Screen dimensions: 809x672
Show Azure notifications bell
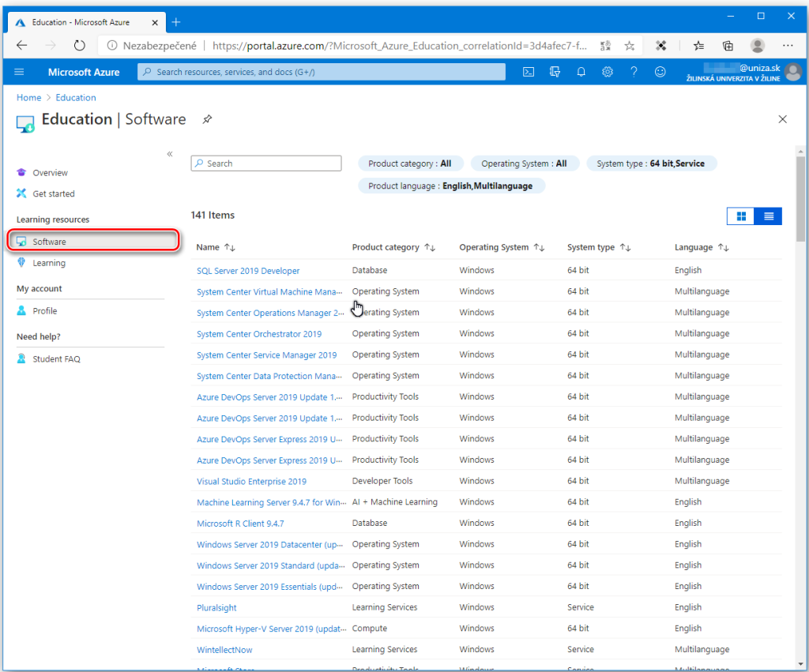point(581,72)
